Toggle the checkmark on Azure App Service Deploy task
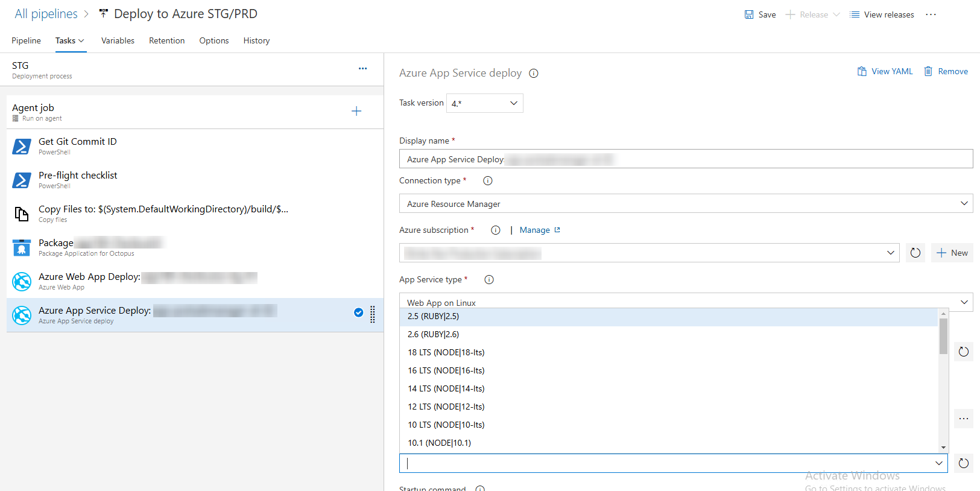 point(358,312)
